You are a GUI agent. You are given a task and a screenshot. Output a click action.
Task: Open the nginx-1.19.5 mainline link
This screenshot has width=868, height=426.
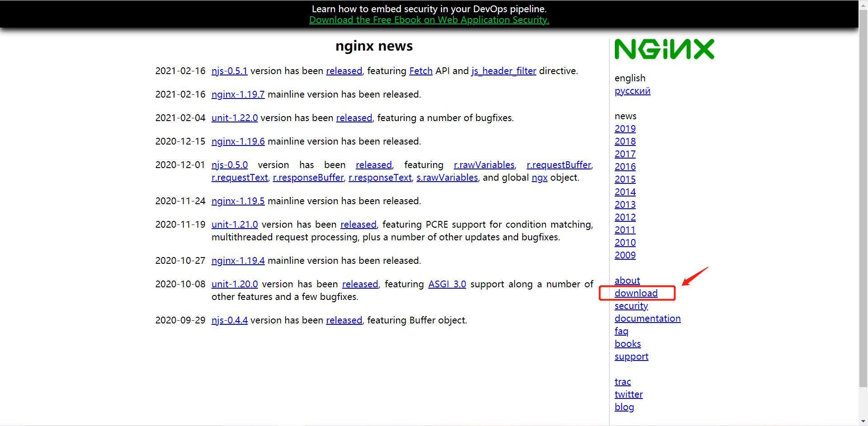(x=238, y=201)
